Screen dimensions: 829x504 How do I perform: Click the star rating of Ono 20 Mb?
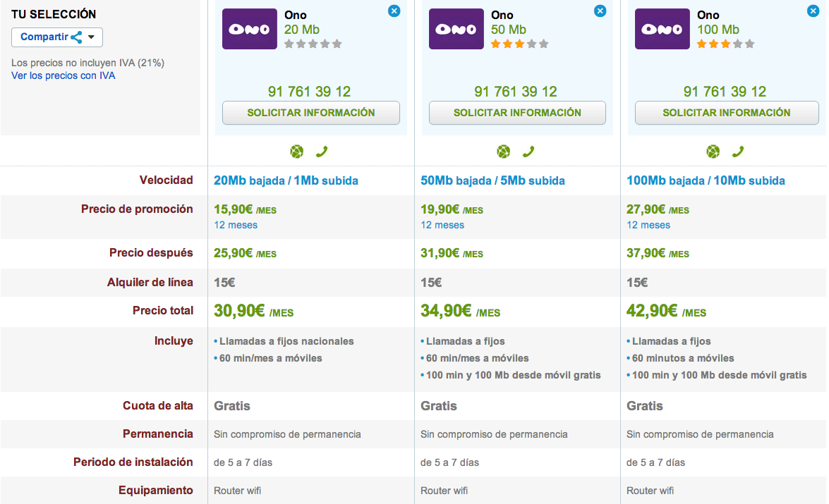coord(313,44)
